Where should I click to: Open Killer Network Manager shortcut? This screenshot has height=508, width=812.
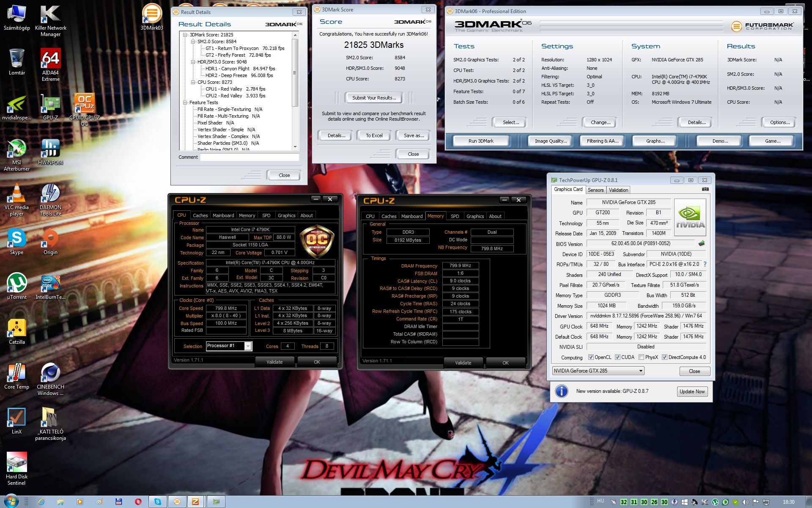[50, 20]
